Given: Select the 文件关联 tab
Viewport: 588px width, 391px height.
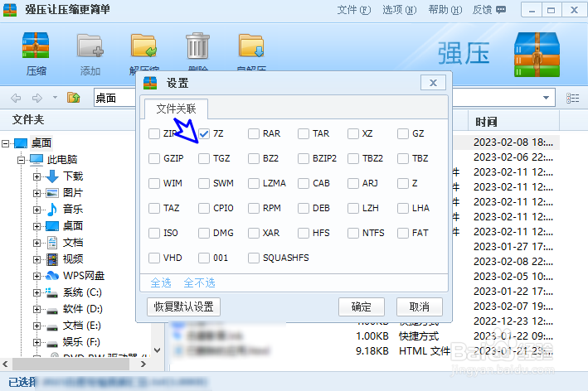Looking at the screenshot, I should pyautogui.click(x=177, y=109).
